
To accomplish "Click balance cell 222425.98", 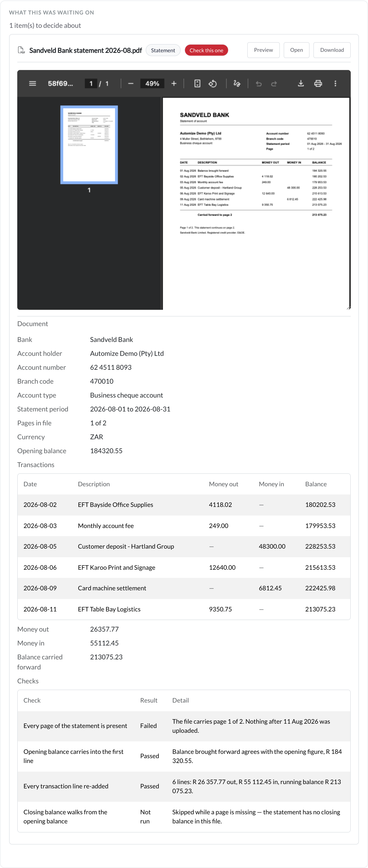I will pos(320,588).
